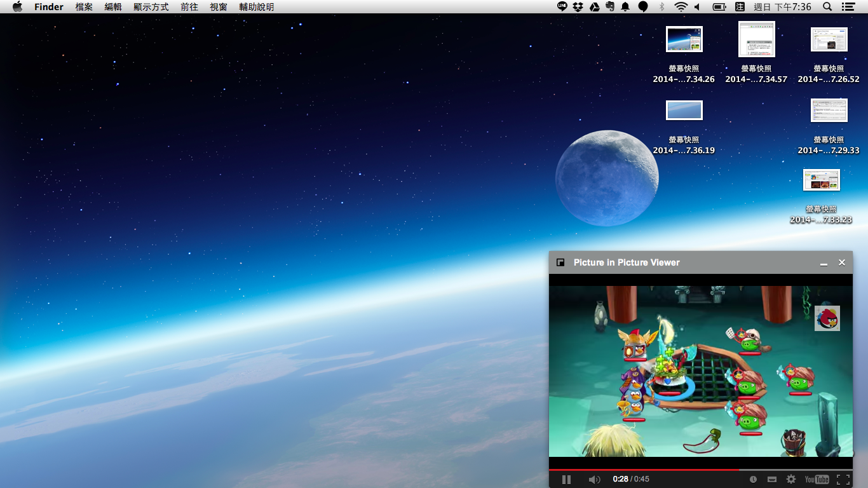Toggle subtitles with the captions icon
Screen dimensions: 868x488
[772, 480]
